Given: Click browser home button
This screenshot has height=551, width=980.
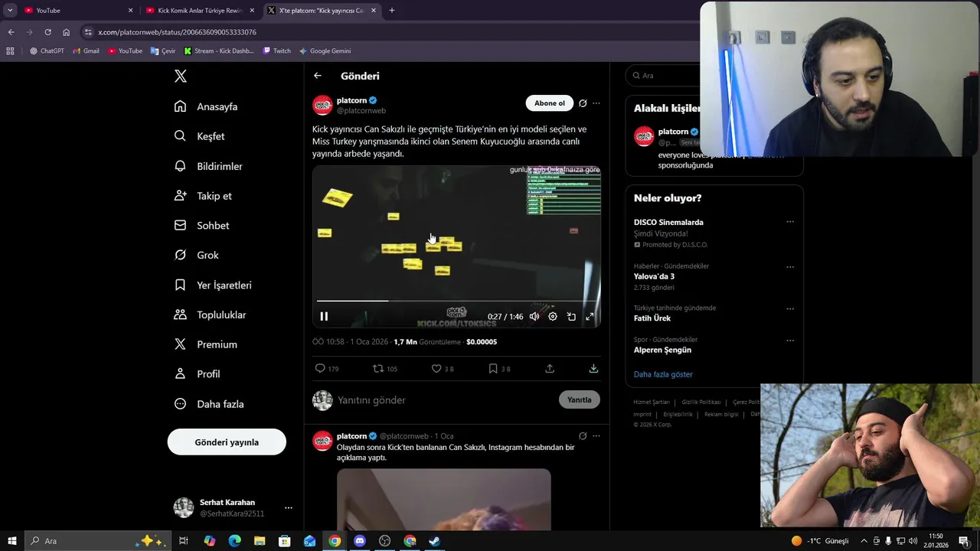Looking at the screenshot, I should pos(66,32).
